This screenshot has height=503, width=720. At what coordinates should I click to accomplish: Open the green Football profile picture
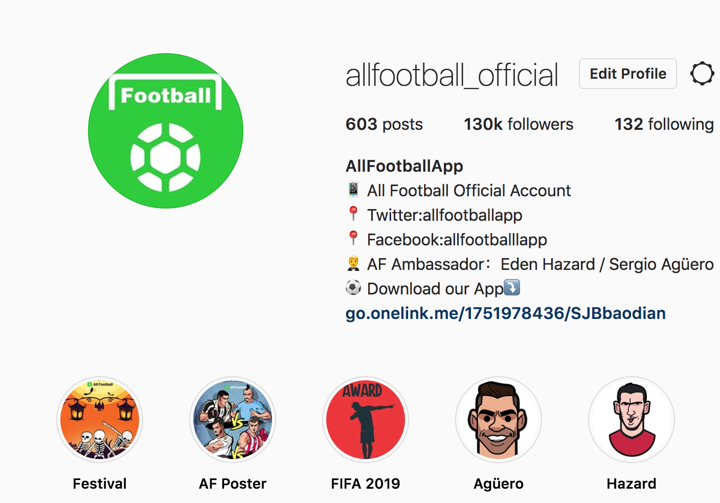[166, 131]
